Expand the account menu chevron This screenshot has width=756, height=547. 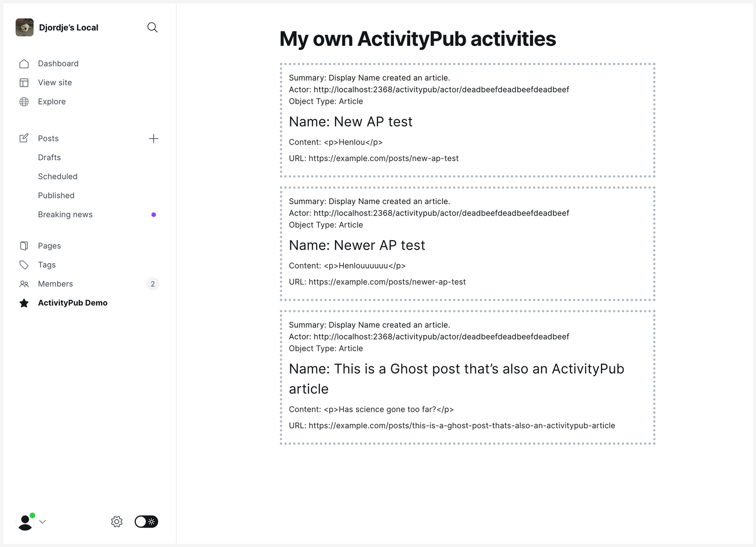click(x=43, y=521)
